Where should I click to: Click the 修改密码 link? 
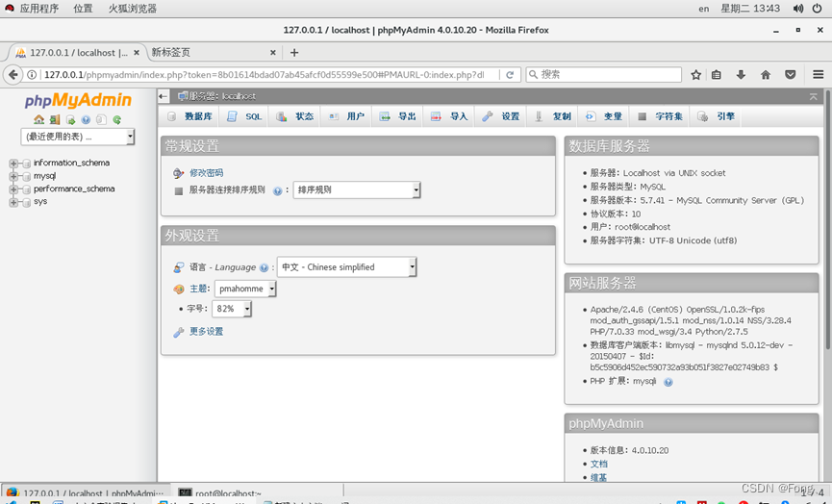pos(207,173)
